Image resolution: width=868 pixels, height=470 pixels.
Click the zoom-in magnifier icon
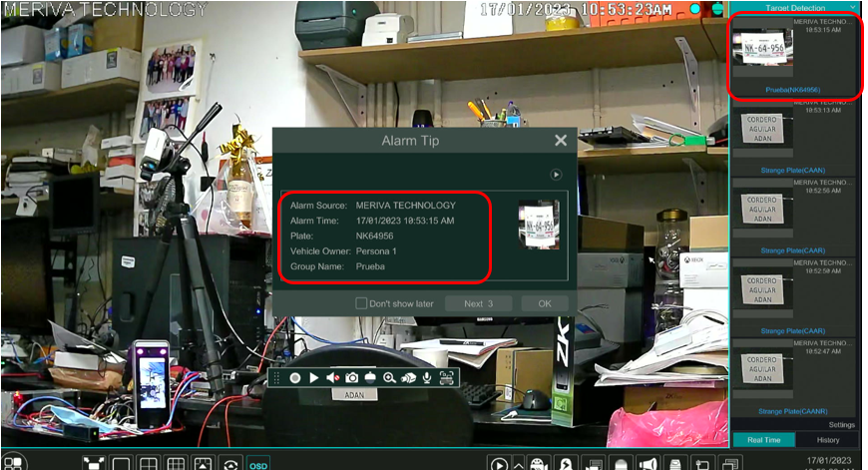pos(389,378)
